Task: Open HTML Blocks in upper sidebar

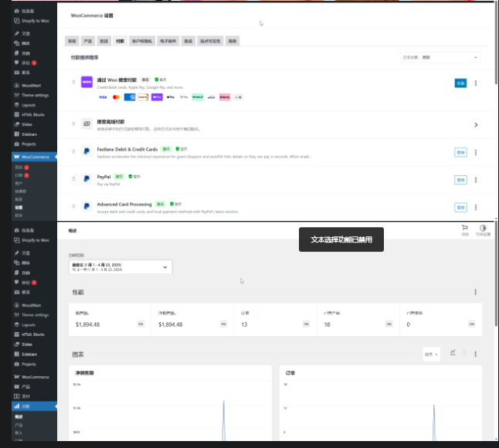Action: 29,114
